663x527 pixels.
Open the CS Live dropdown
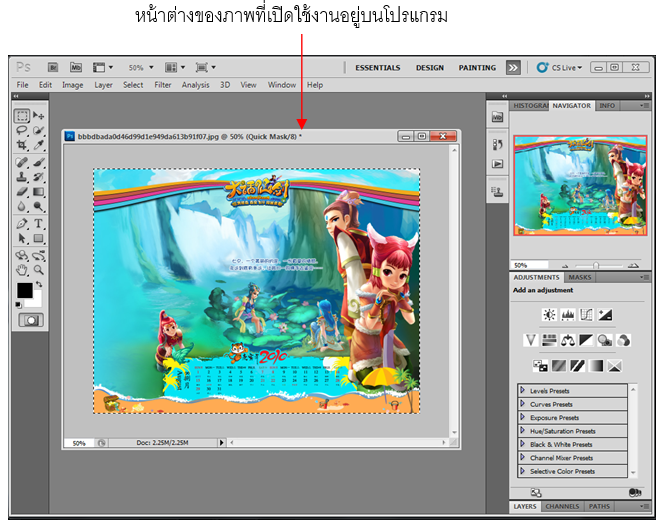[x=560, y=68]
